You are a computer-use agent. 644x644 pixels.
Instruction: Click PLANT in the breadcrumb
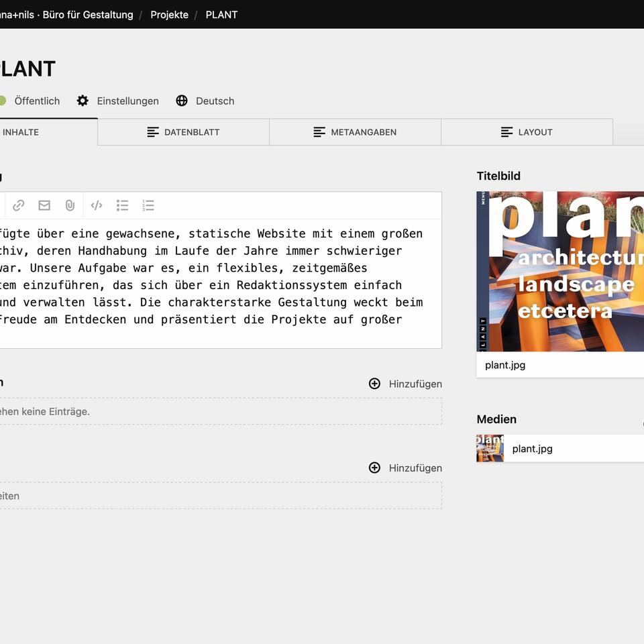tap(222, 15)
